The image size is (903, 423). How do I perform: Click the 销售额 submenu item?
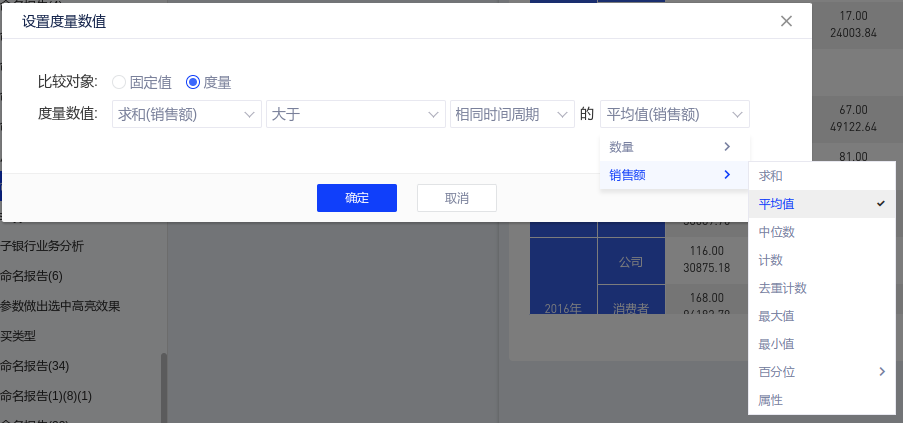[x=674, y=175]
